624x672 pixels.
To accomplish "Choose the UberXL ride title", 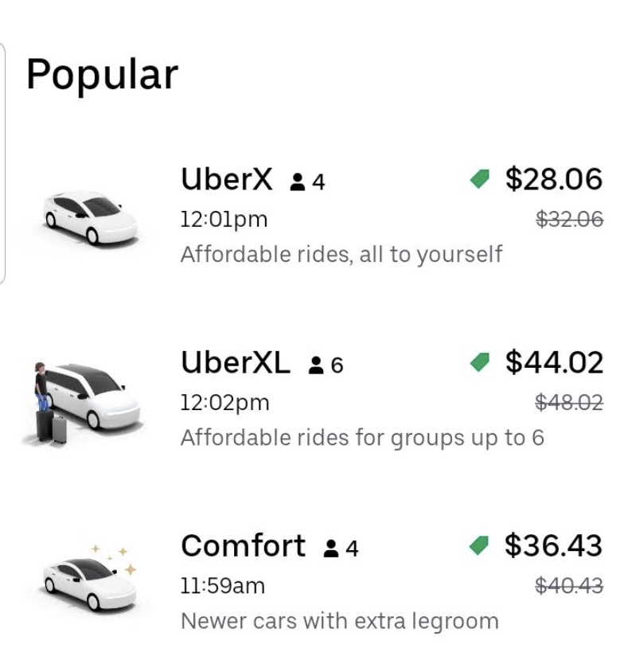I will coord(236,363).
